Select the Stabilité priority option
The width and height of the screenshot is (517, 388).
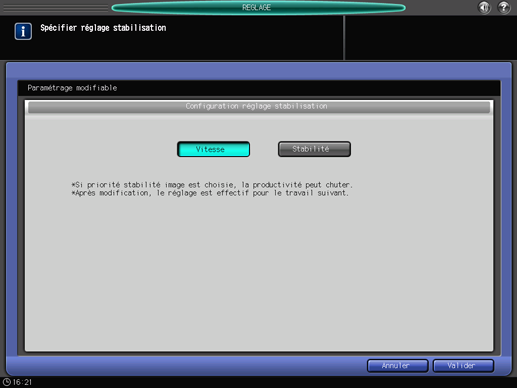[314, 149]
